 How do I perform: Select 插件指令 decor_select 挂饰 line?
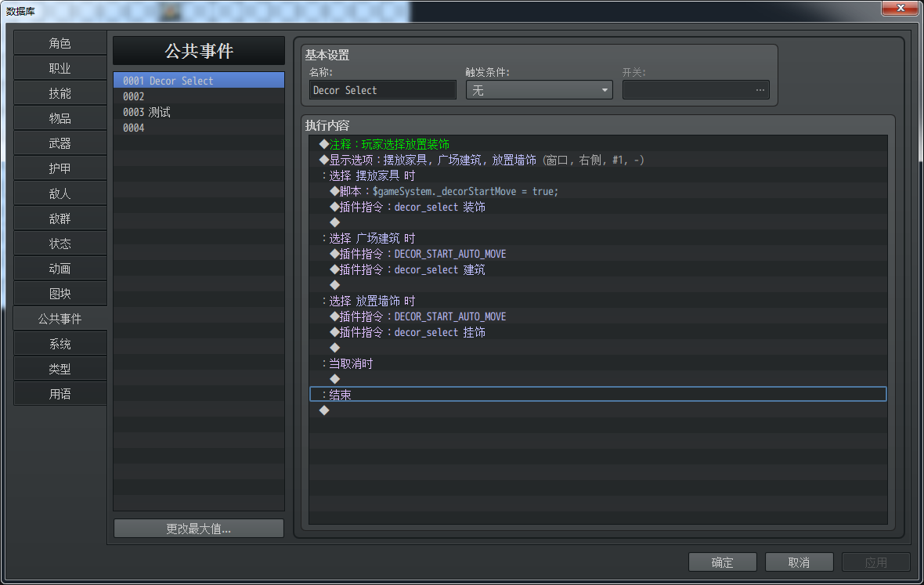tap(598, 332)
